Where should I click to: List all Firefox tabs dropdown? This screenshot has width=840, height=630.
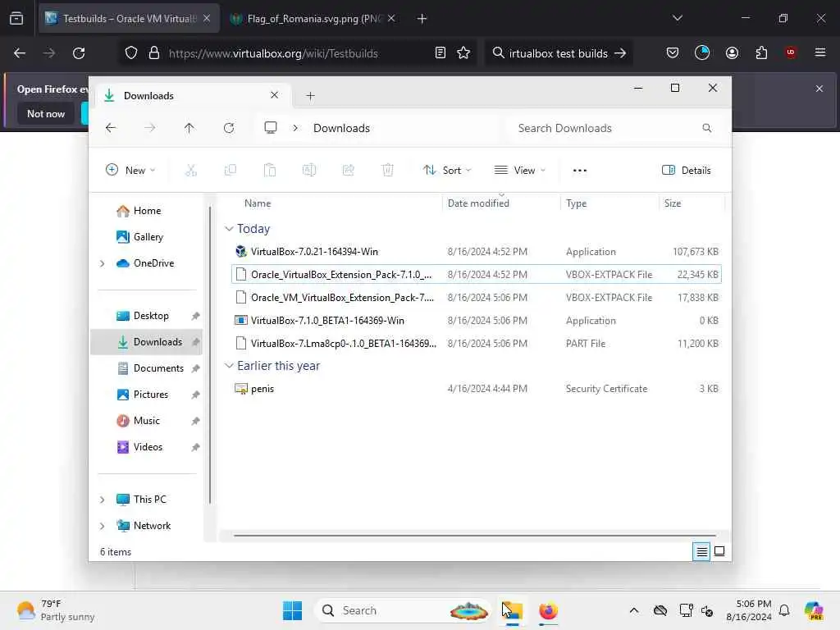click(677, 19)
